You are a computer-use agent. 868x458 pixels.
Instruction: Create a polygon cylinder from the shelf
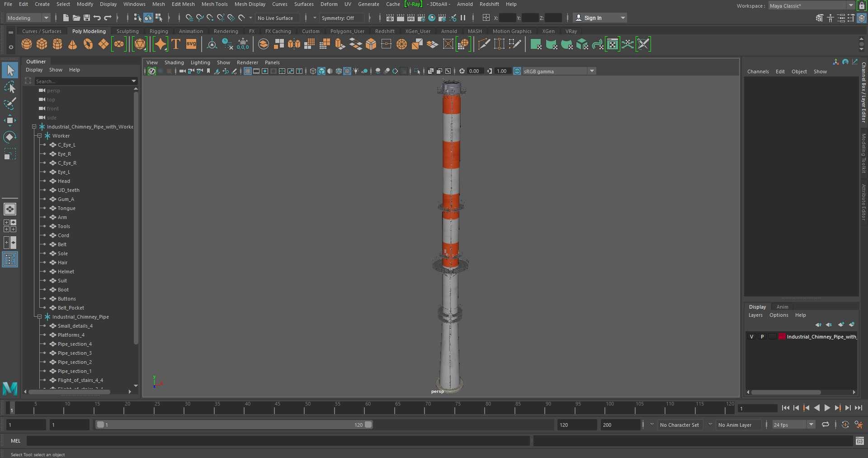click(57, 44)
